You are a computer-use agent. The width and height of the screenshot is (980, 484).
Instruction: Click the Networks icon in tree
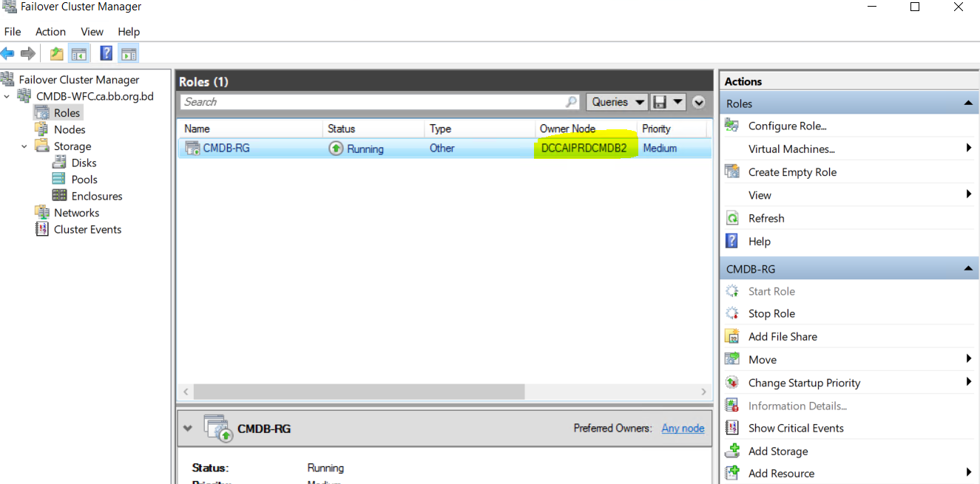42,212
